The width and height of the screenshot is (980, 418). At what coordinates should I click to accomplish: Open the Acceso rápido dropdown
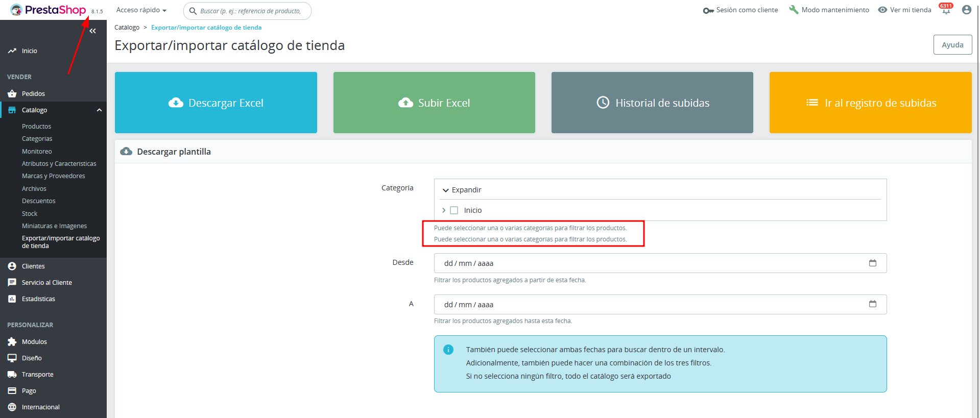point(141,10)
